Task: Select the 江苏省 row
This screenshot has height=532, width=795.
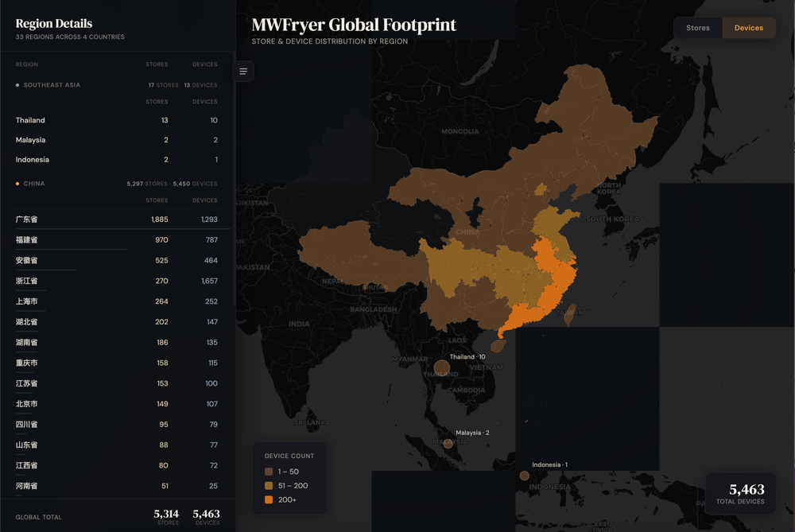Action: 117,383
